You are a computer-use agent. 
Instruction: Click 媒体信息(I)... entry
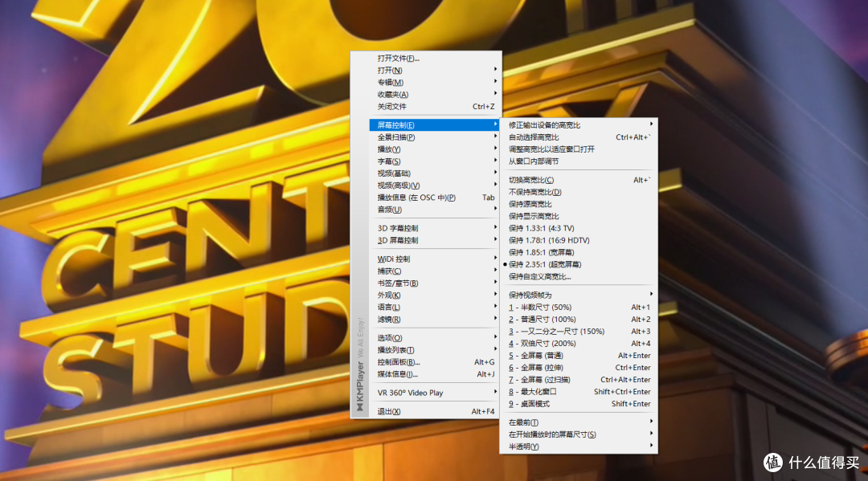pyautogui.click(x=435, y=374)
